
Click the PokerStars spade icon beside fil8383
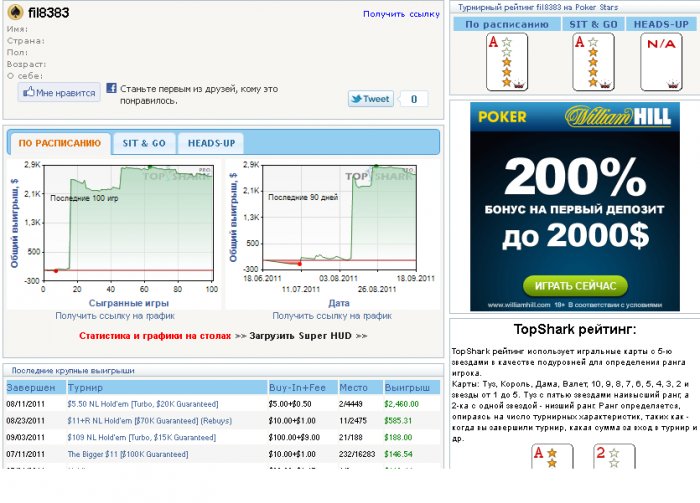tap(15, 12)
